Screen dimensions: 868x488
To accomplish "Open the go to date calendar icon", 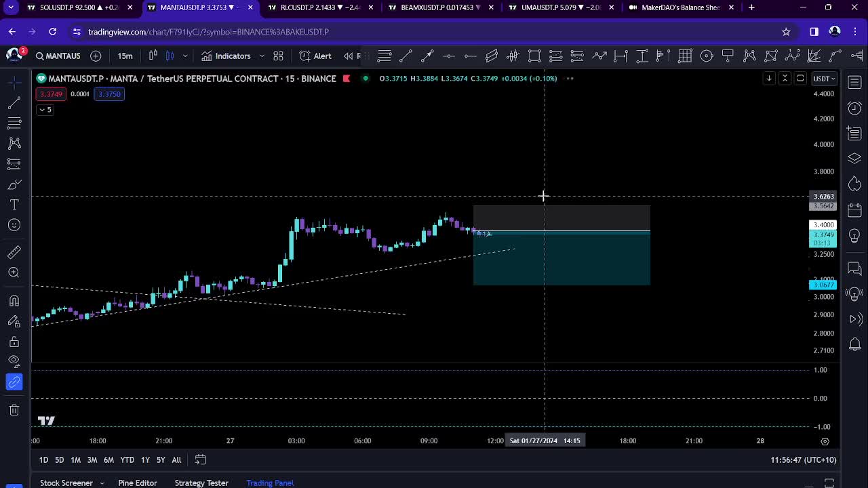I will click(200, 460).
